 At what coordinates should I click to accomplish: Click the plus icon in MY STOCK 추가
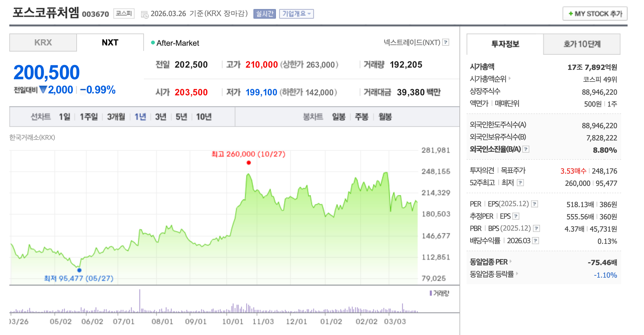pos(571,14)
